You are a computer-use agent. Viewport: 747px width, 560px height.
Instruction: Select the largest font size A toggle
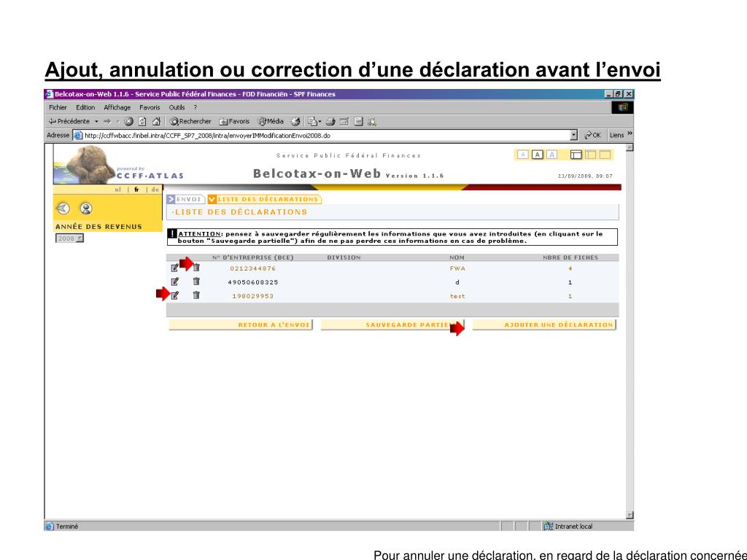tap(551, 155)
